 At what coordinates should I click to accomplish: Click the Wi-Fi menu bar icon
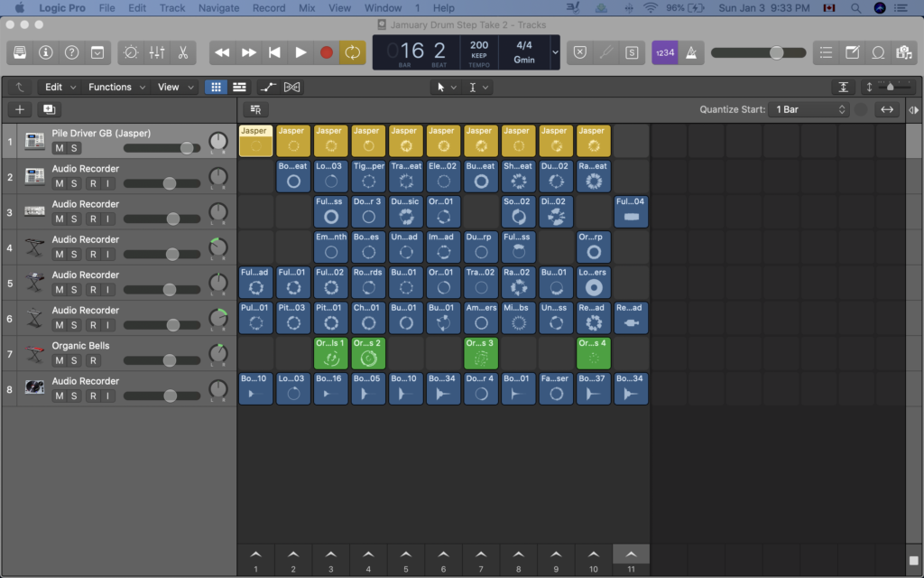(x=650, y=7)
